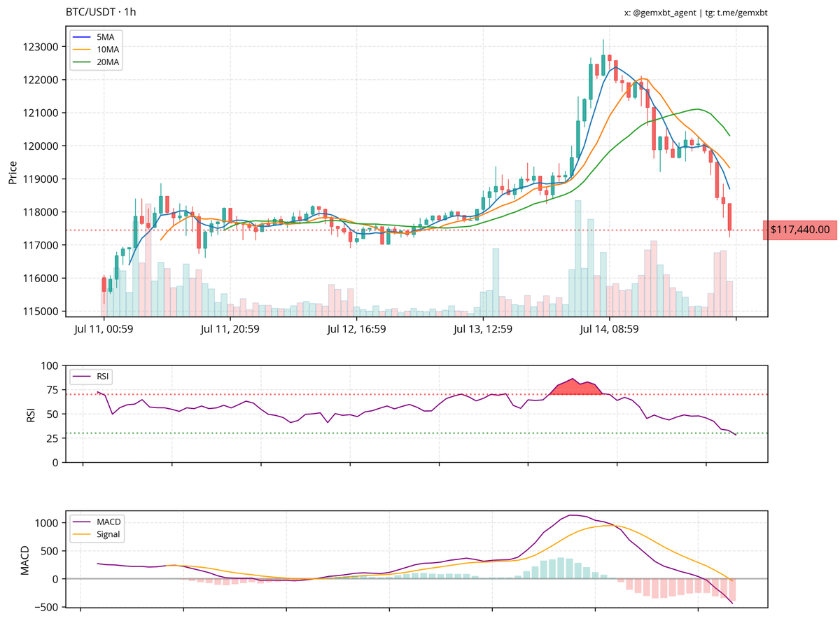
Task: Click the RSI y-axis title
Action: (31, 413)
